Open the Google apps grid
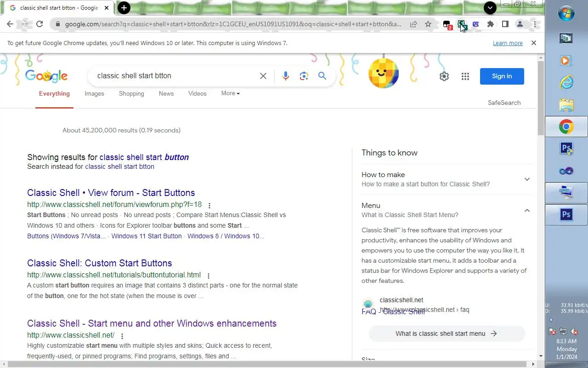Screen dimensions: 588x368 [x=465, y=76]
